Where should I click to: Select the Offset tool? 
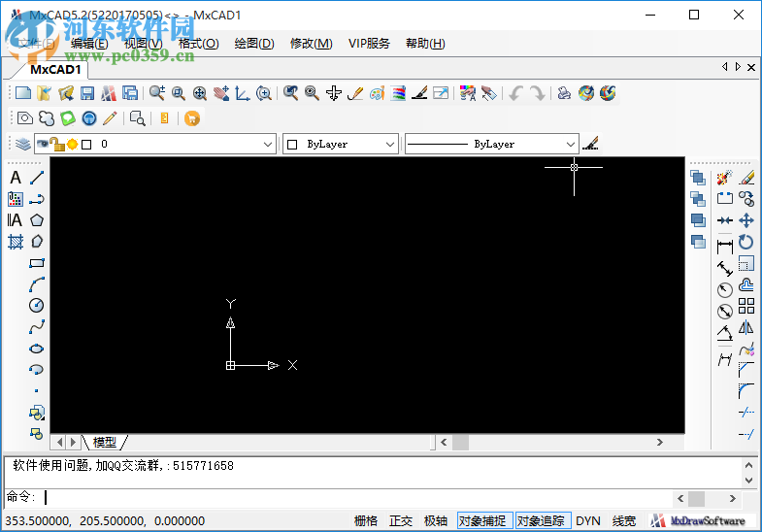click(745, 284)
